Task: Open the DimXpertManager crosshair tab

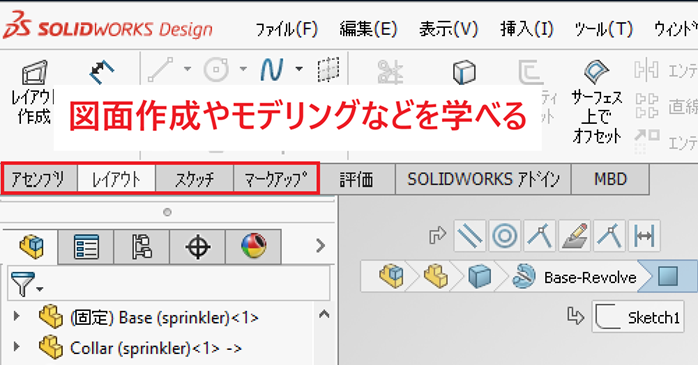Action: coord(198,246)
